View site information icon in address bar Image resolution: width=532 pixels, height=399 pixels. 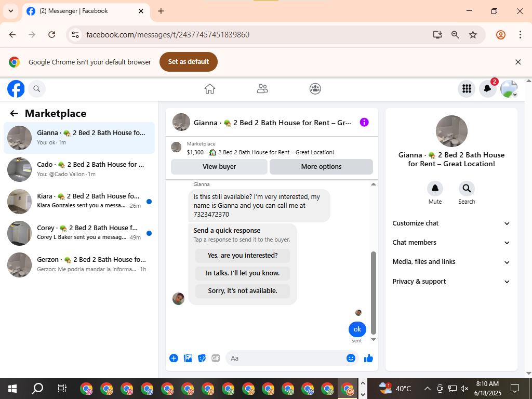pos(75,35)
